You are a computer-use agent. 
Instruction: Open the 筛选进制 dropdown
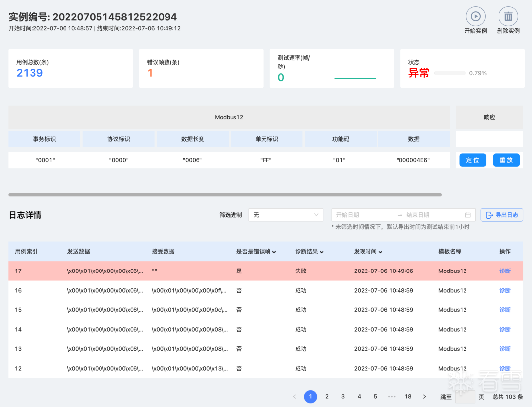tap(286, 215)
